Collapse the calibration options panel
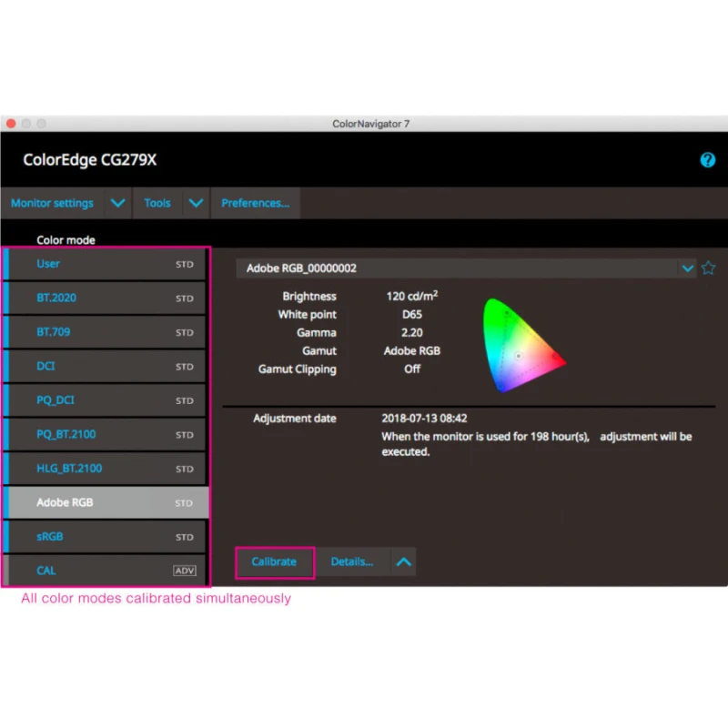The height and width of the screenshot is (728, 728). click(x=404, y=562)
